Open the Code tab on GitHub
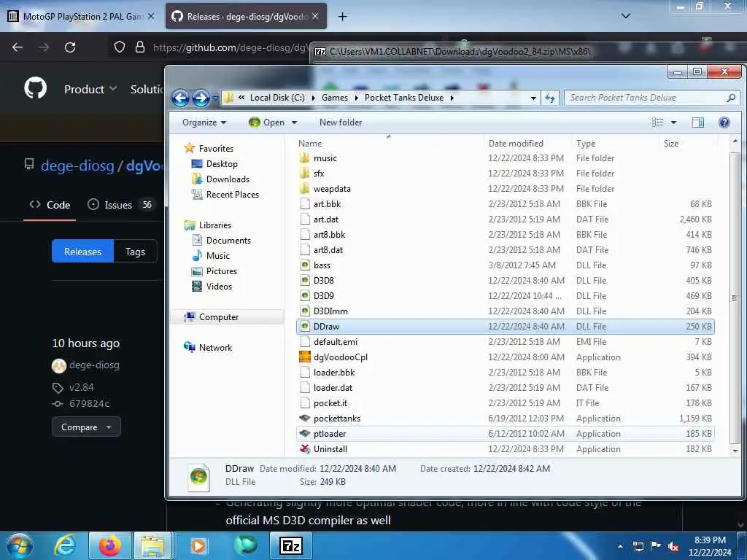Viewport: 747px width, 560px height. click(x=50, y=205)
